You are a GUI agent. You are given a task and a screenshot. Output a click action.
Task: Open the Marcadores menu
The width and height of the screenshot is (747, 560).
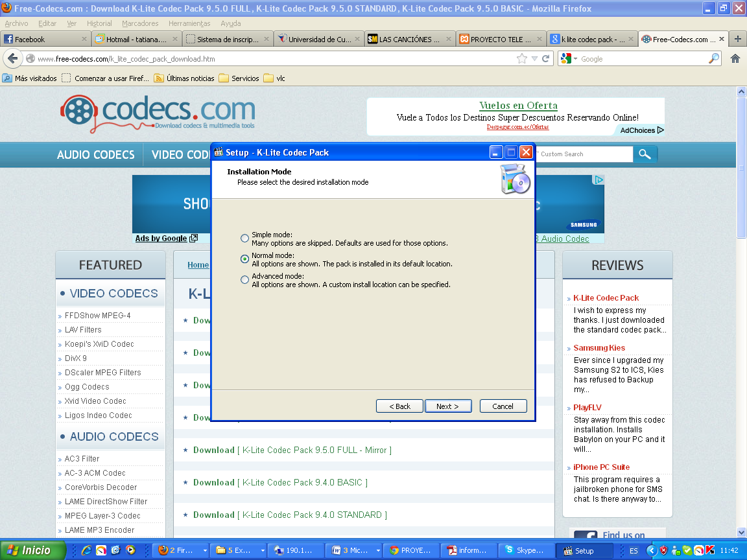(140, 23)
